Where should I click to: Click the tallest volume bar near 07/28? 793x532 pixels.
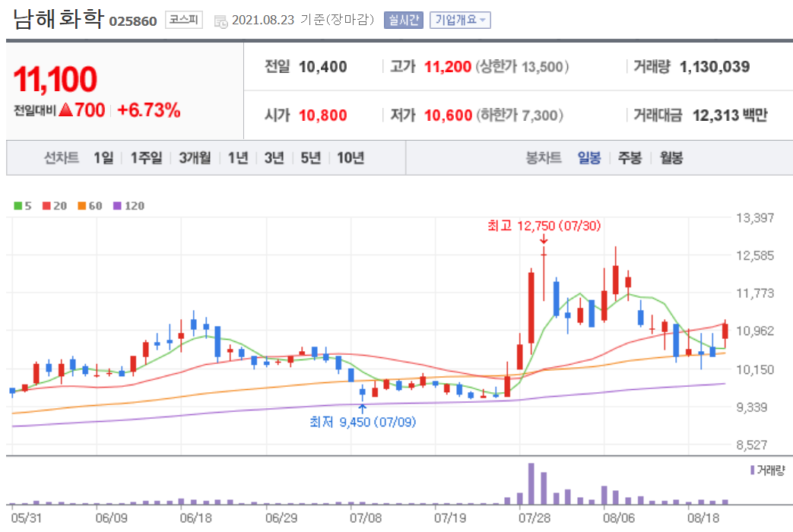coord(531,484)
